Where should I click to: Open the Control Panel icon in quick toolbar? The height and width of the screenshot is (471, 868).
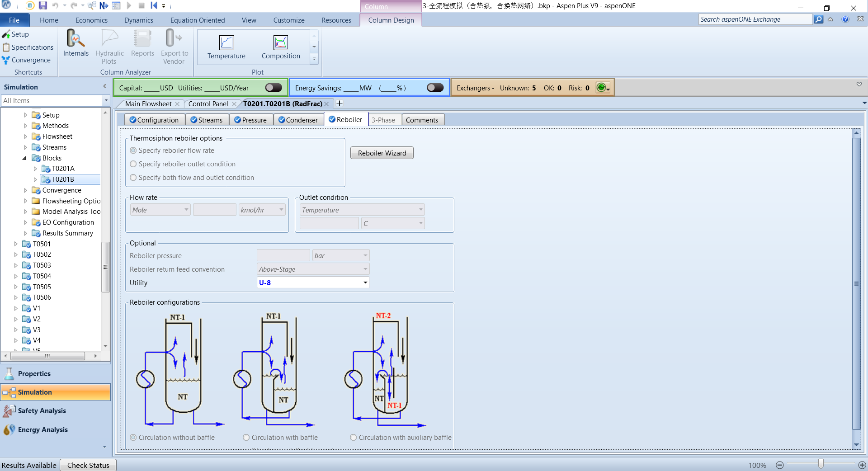click(x=116, y=5)
